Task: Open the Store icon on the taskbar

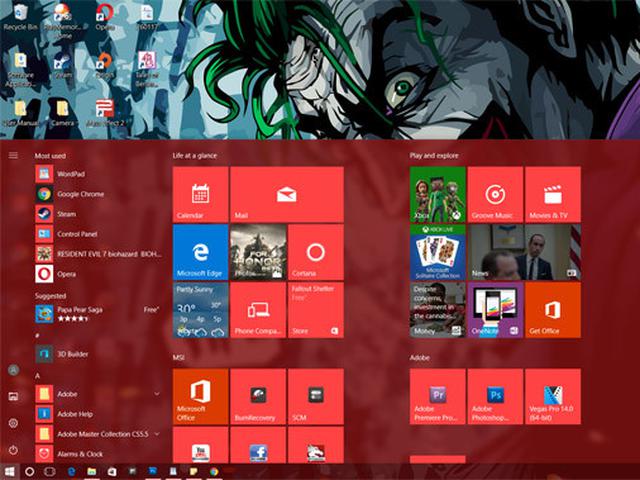Action: [x=112, y=472]
